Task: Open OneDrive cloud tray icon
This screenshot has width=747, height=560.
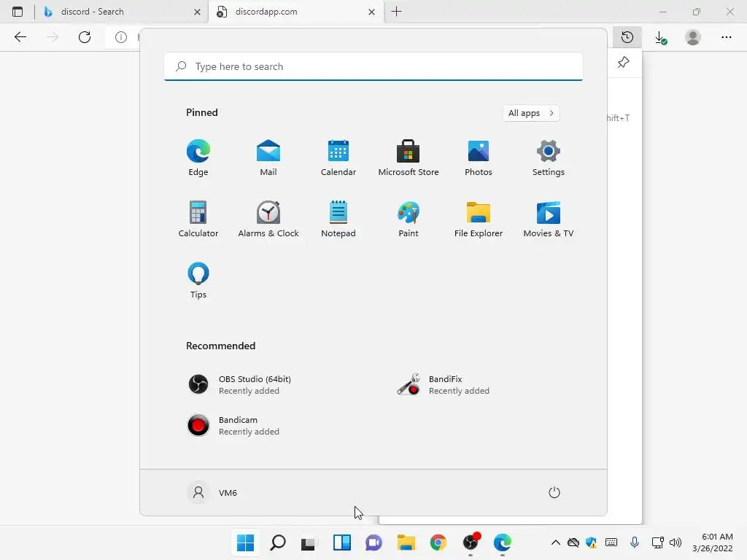Action: point(573,542)
